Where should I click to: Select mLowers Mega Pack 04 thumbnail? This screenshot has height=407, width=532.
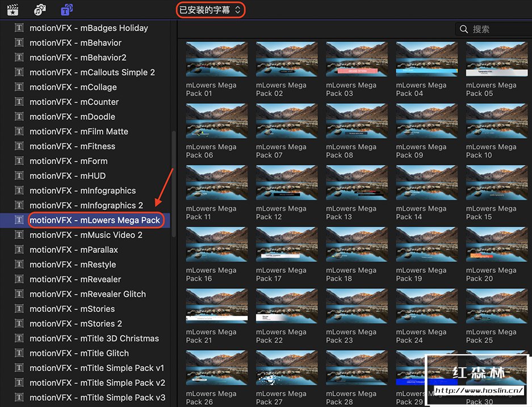(427, 59)
